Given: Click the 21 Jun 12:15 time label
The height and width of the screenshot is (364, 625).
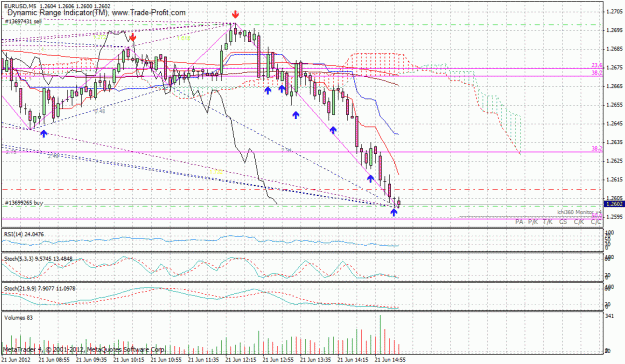Looking at the screenshot, I should point(241,360).
